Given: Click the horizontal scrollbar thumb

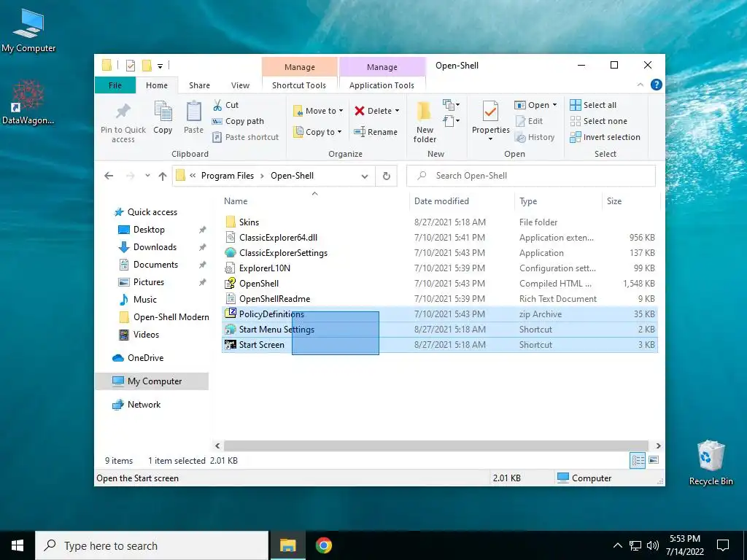Looking at the screenshot, I should pyautogui.click(x=436, y=446).
